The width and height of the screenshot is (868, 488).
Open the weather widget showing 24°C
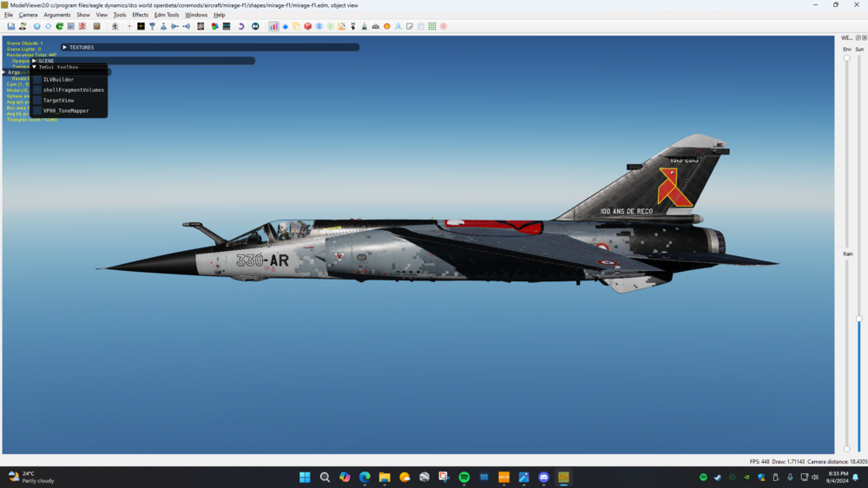pyautogui.click(x=31, y=477)
